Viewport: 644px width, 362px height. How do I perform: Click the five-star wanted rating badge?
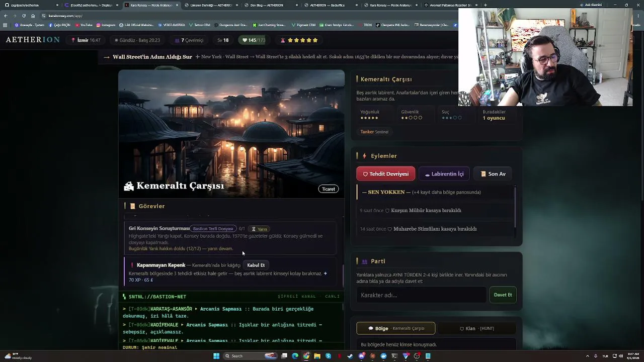point(299,40)
